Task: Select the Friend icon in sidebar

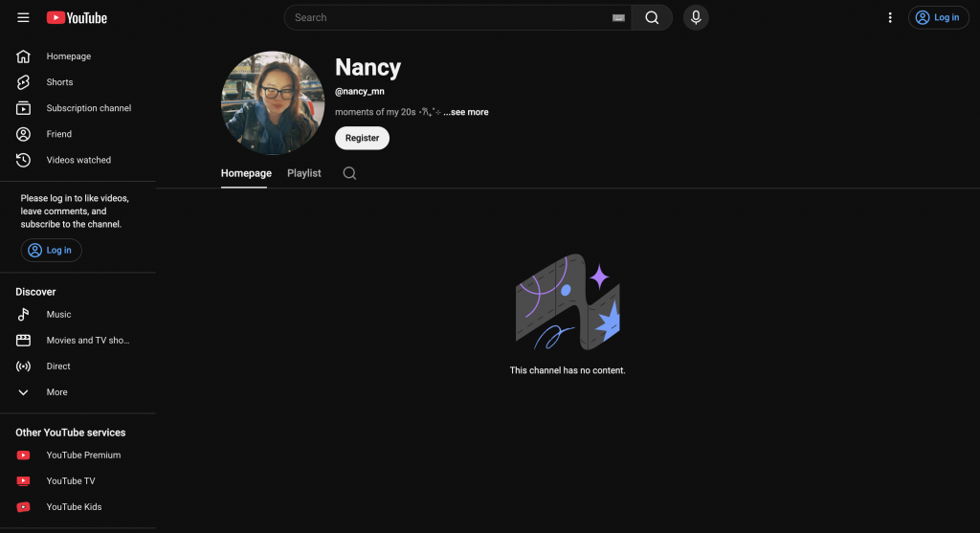Action: coord(23,134)
